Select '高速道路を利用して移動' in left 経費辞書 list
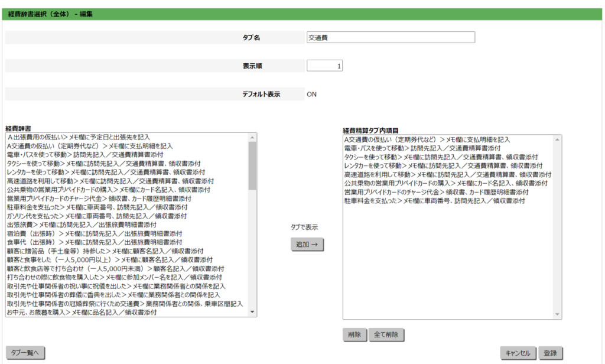The height and width of the screenshot is (364, 605). tap(128, 181)
